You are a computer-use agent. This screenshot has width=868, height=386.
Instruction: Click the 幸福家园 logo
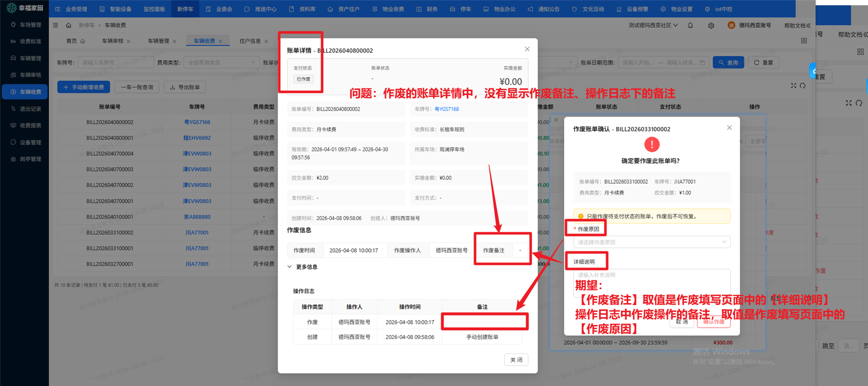25,8
